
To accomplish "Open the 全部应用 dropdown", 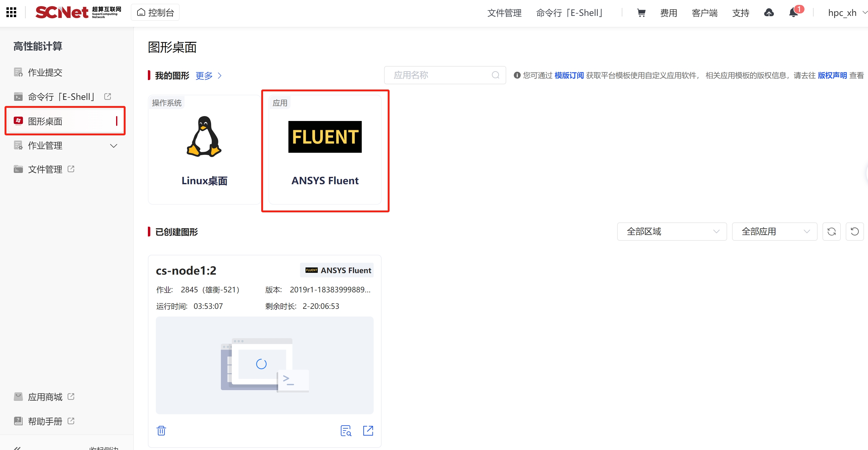I will tap(774, 231).
